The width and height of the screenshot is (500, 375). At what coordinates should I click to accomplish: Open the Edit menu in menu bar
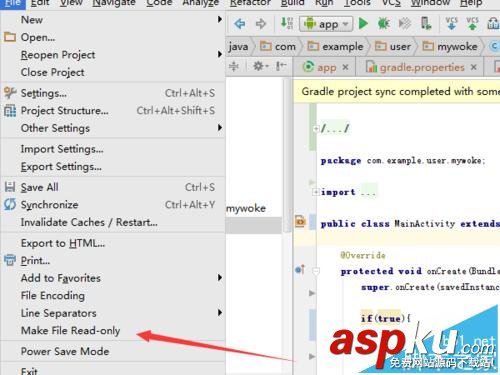coord(40,3)
